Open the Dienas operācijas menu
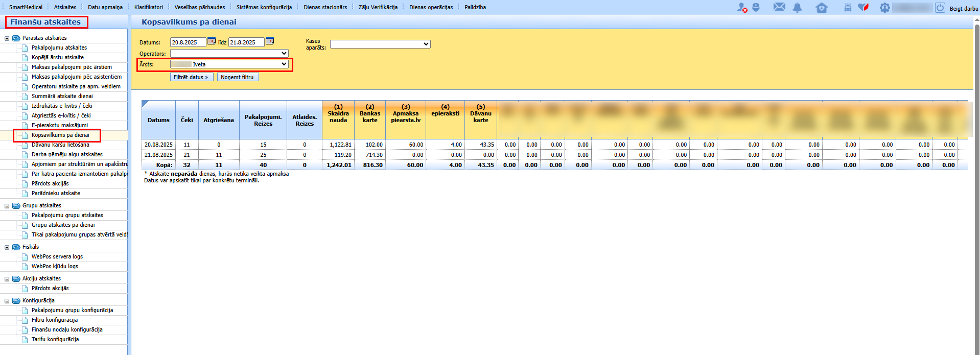This screenshot has height=355, width=980. (x=431, y=7)
